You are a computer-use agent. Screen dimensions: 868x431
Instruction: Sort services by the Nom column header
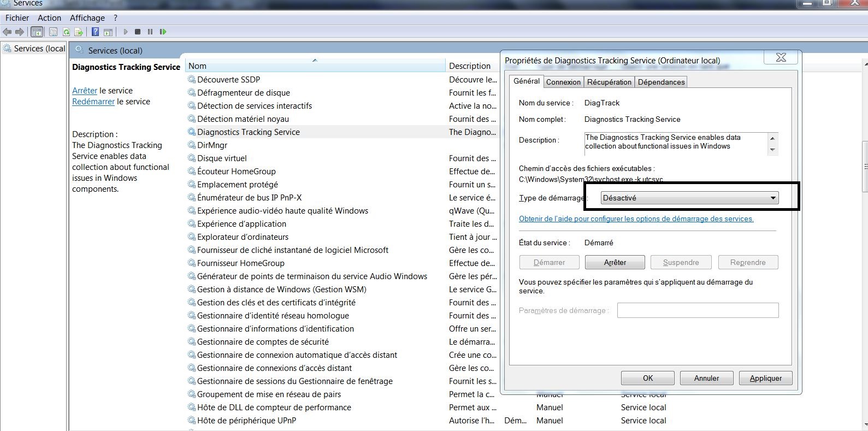point(315,66)
